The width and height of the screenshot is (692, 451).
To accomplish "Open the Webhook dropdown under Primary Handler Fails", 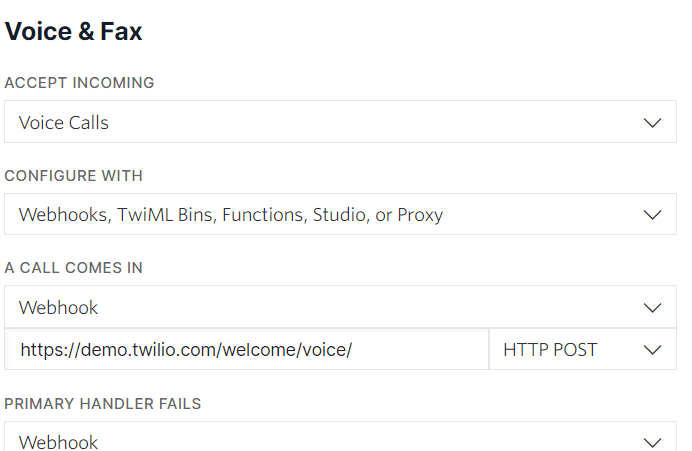I will [340, 441].
